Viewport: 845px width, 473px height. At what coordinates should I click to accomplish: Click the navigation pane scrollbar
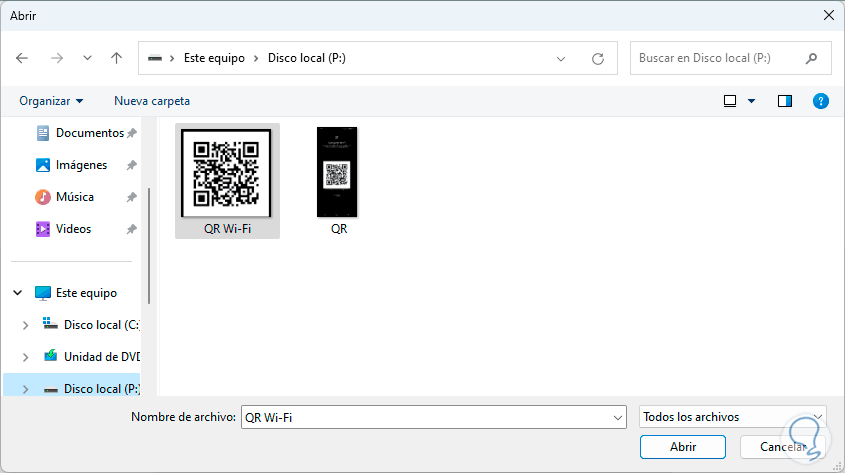click(x=149, y=246)
